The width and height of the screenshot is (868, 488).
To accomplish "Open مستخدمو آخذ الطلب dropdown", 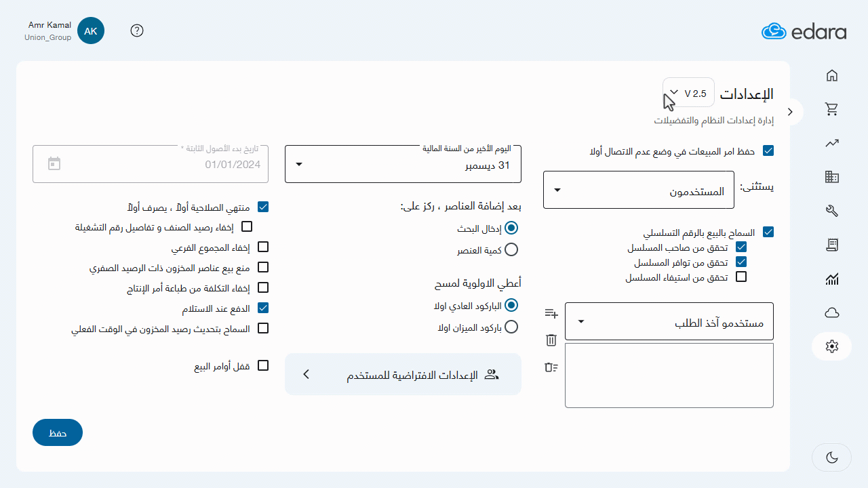I will (669, 321).
